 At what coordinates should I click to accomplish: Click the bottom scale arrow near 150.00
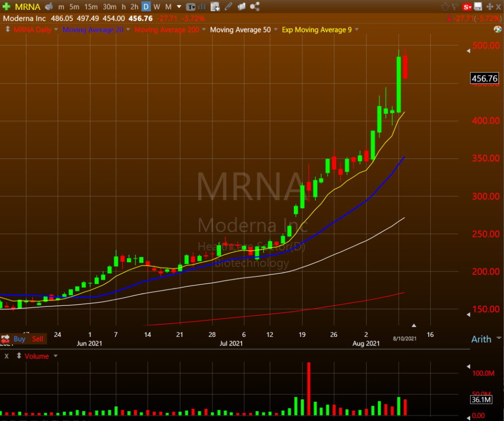[x=469, y=315]
